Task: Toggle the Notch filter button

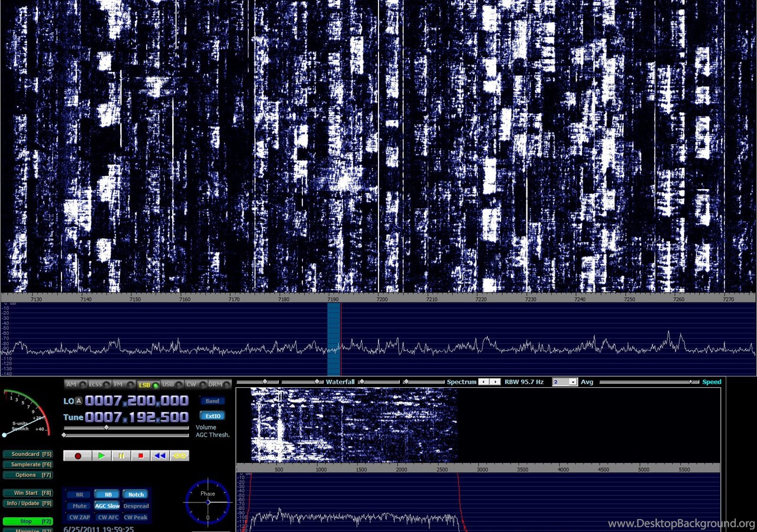Action: point(136,495)
